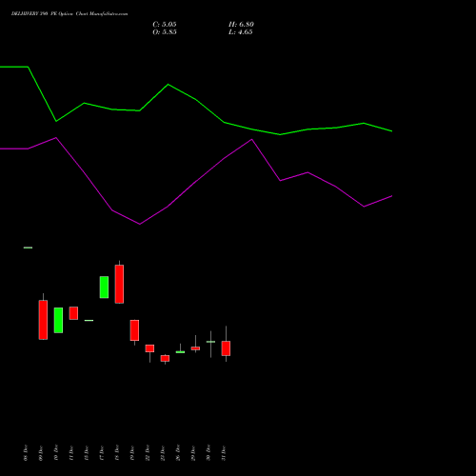
Task: Click the high value H: 6.80
Action: pyautogui.click(x=241, y=25)
